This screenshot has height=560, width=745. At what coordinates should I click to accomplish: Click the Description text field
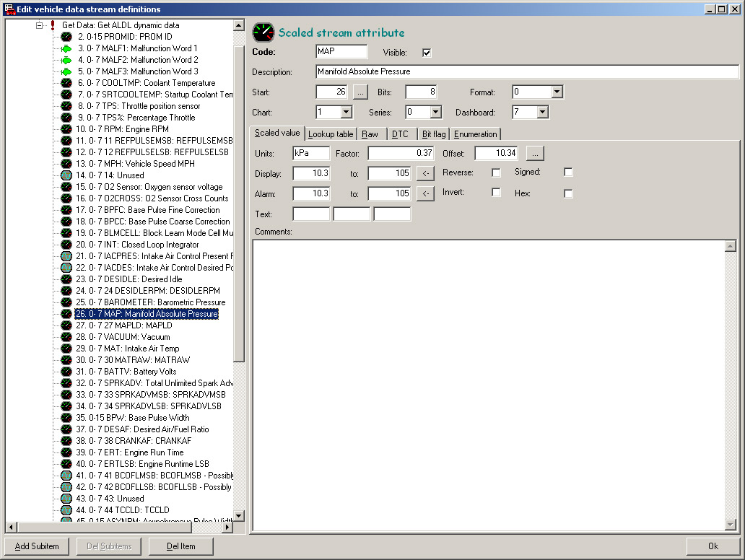click(x=527, y=72)
